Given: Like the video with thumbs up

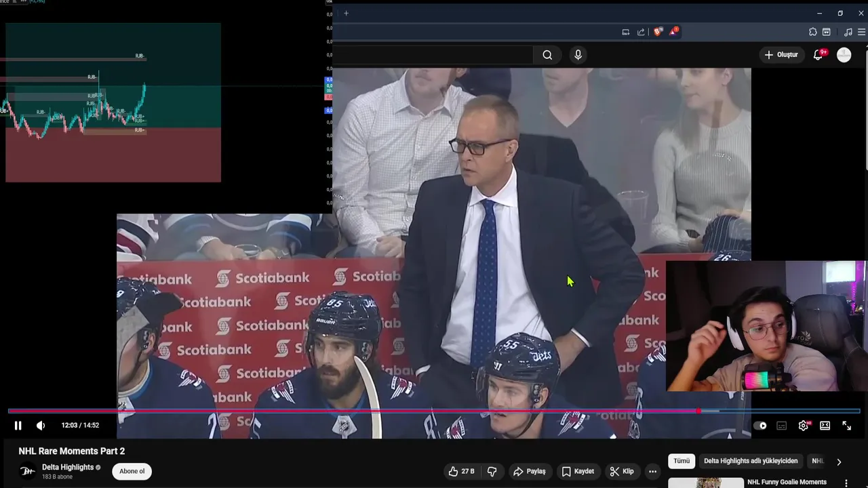Looking at the screenshot, I should point(461,471).
